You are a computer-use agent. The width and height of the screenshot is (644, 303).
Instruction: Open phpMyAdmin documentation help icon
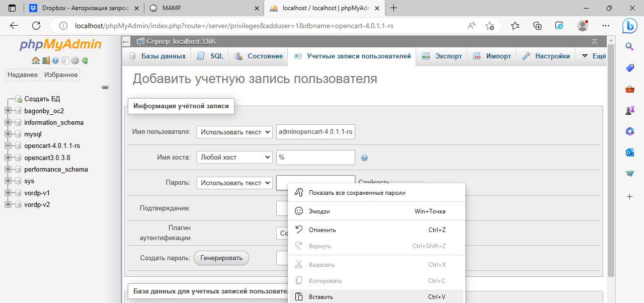pos(55,60)
